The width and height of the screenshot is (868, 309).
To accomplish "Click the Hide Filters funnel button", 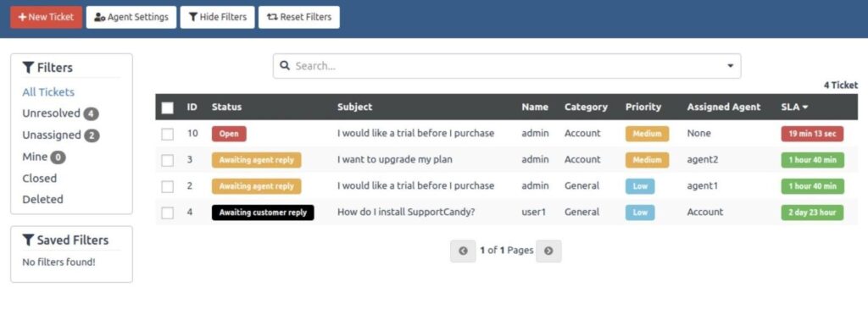I will pos(217,17).
